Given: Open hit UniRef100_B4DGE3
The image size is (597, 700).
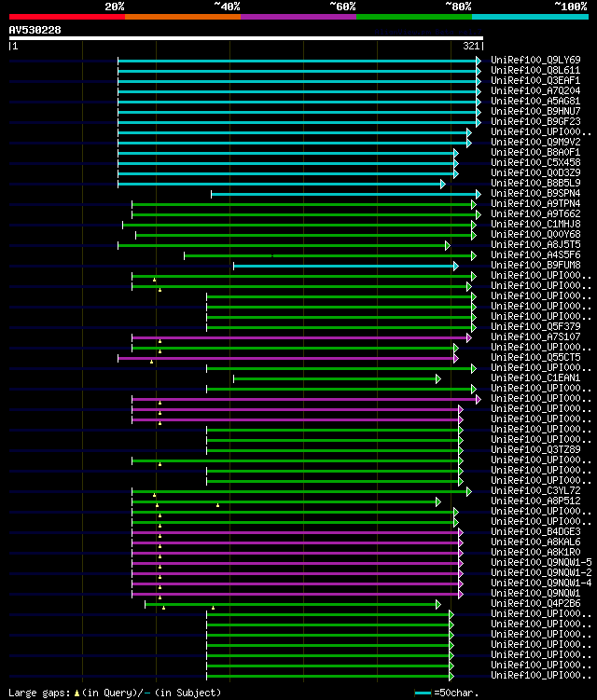Looking at the screenshot, I should tap(535, 532).
